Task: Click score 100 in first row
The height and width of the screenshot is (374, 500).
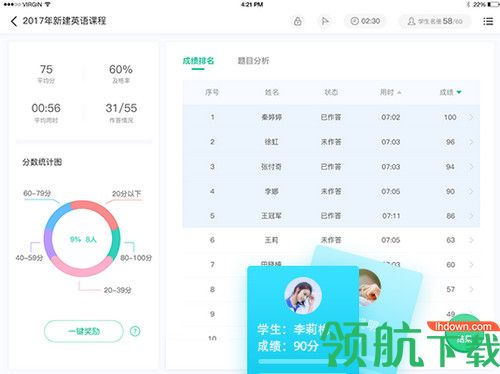Action: (x=450, y=117)
